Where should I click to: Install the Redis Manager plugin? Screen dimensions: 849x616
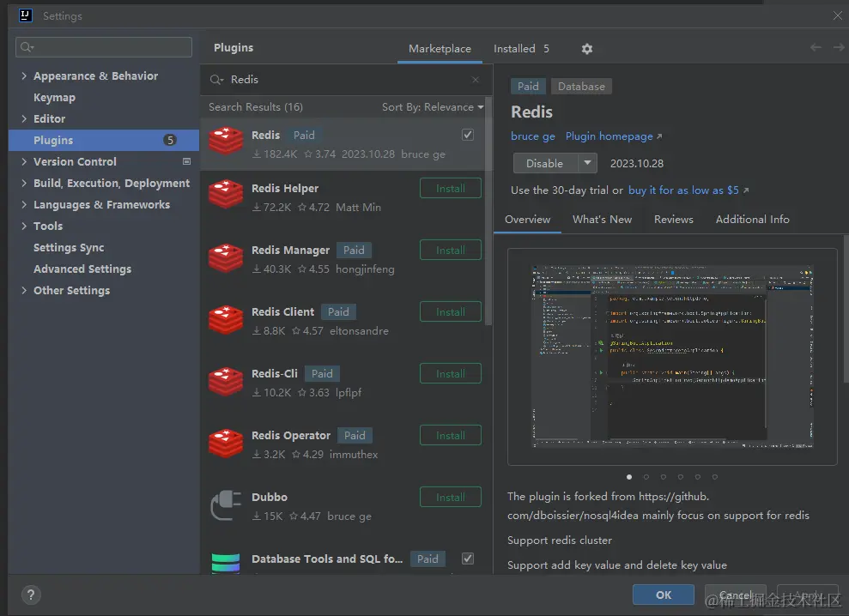click(x=451, y=250)
